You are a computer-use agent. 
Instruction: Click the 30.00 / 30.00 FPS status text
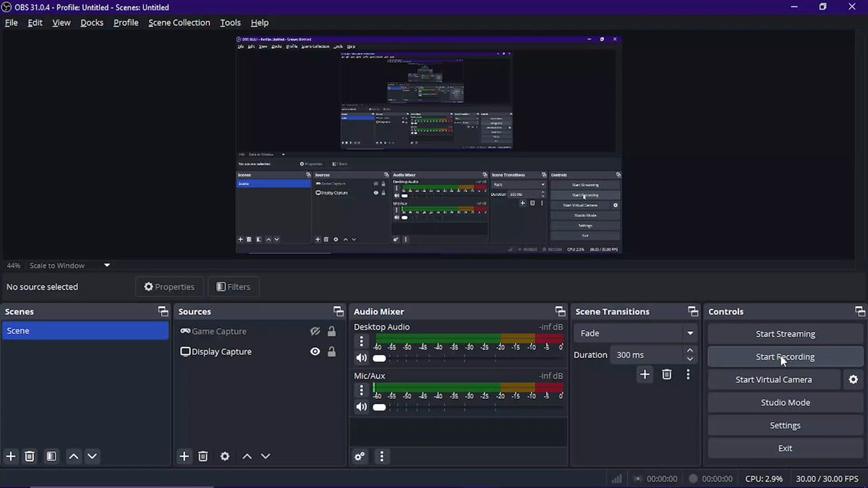click(827, 479)
